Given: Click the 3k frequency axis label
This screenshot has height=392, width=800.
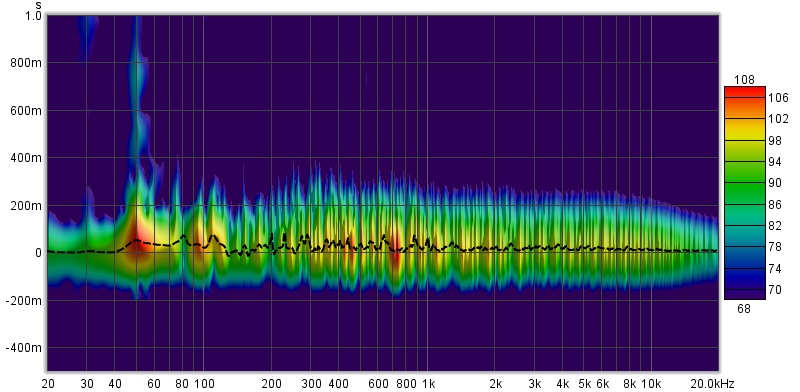Looking at the screenshot, I should (535, 384).
